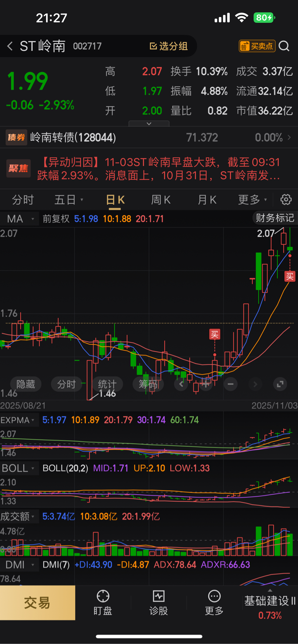Tap the 买卖点 badge icon
The width and height of the screenshot is (298, 644).
[x=257, y=46]
